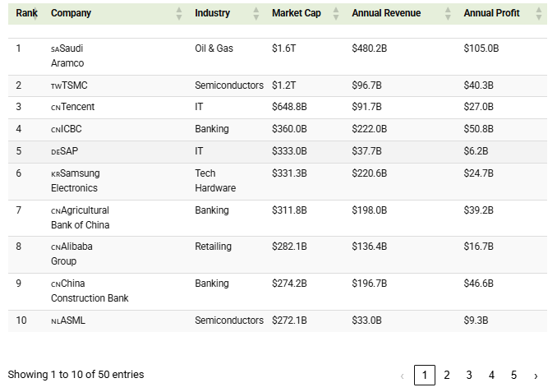Sort by Annual Profit arrows
This screenshot has width=557, height=392.
539,13
